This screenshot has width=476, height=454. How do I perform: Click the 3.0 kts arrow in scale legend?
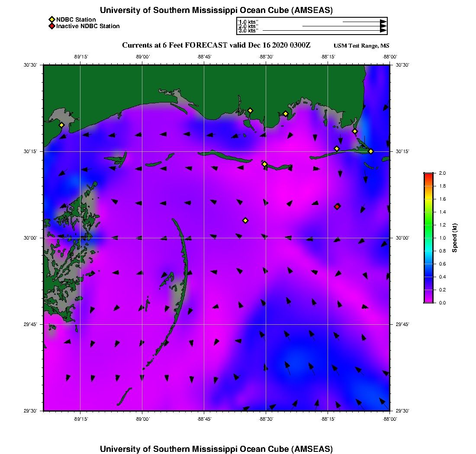[324, 31]
